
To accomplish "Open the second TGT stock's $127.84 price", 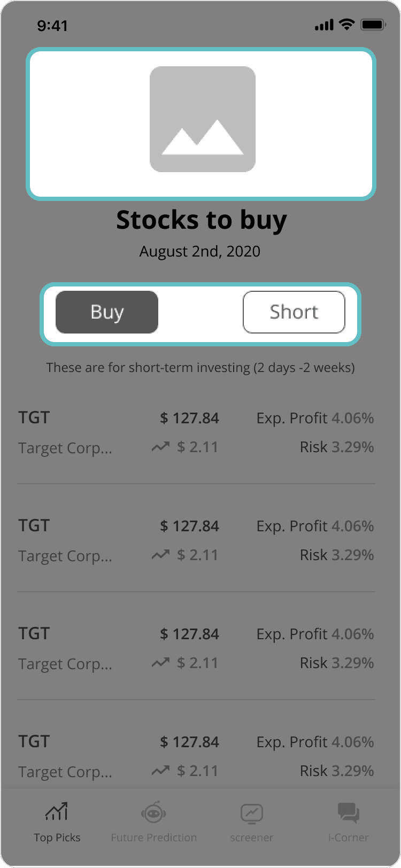I will (190, 526).
